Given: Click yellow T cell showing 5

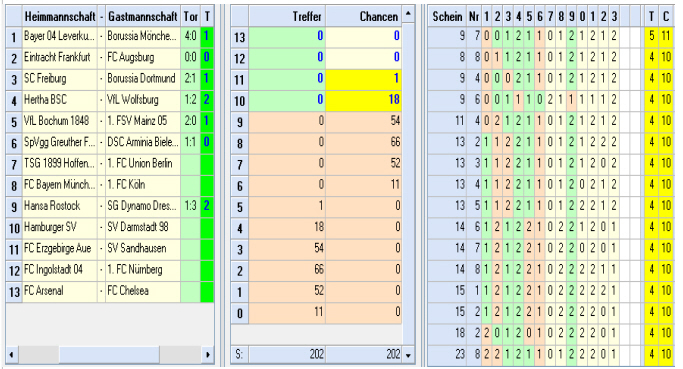Looking at the screenshot, I should tap(652, 36).
